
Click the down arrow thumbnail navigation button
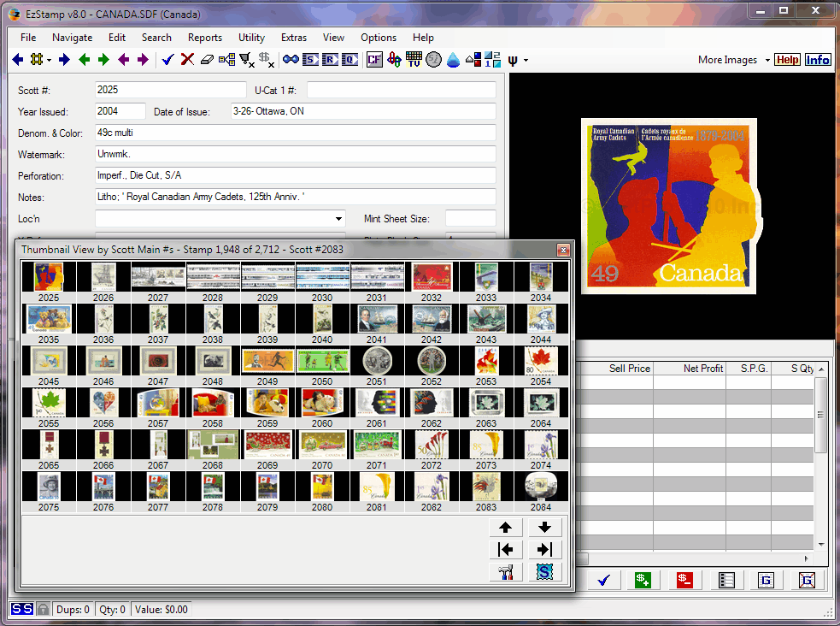545,528
